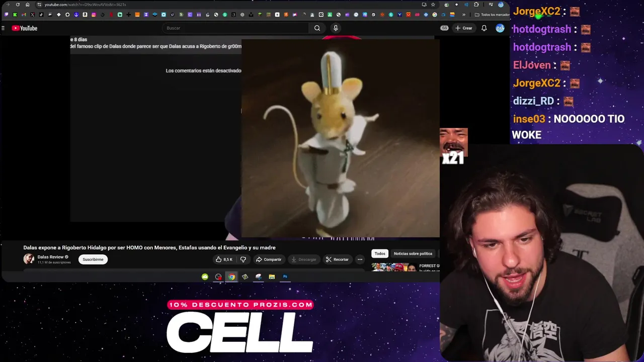Select the Todos filter chip
The width and height of the screenshot is (644, 362).
point(380,253)
